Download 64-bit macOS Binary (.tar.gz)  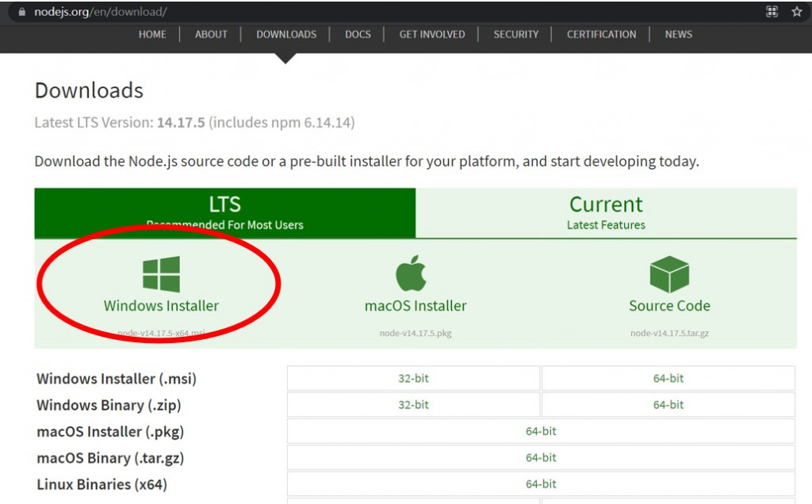[541, 457]
